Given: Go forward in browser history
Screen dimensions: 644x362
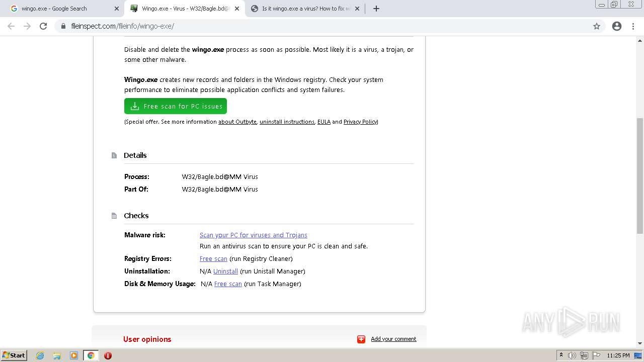Looking at the screenshot, I should click(x=27, y=26).
